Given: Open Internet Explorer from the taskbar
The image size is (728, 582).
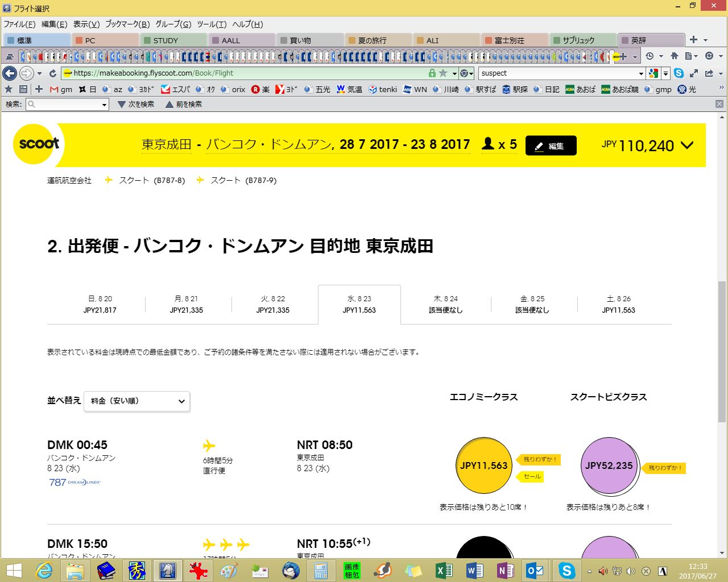Looking at the screenshot, I should coord(44,570).
